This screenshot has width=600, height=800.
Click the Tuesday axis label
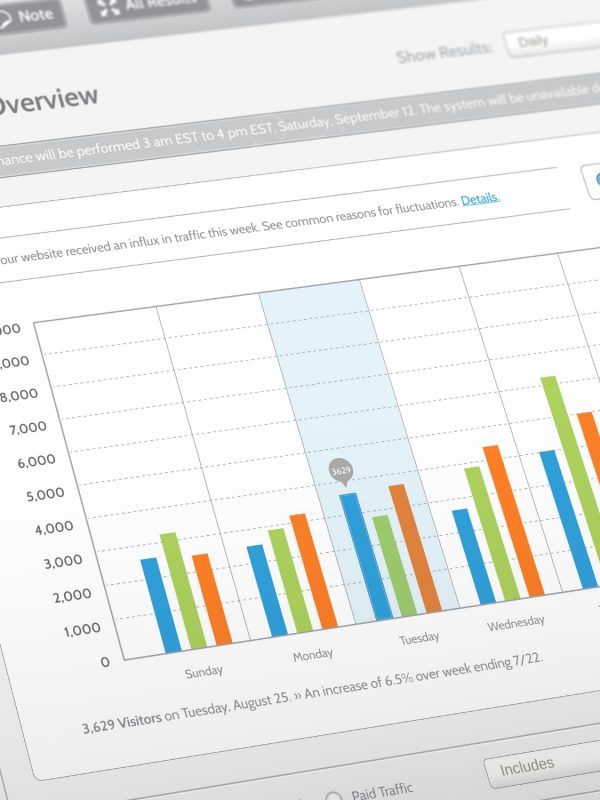point(419,638)
